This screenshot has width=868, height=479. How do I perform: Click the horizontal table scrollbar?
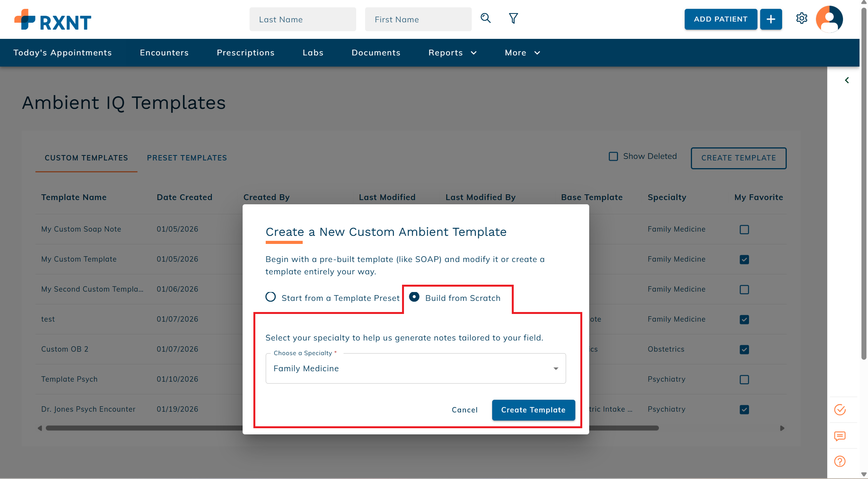click(x=142, y=428)
